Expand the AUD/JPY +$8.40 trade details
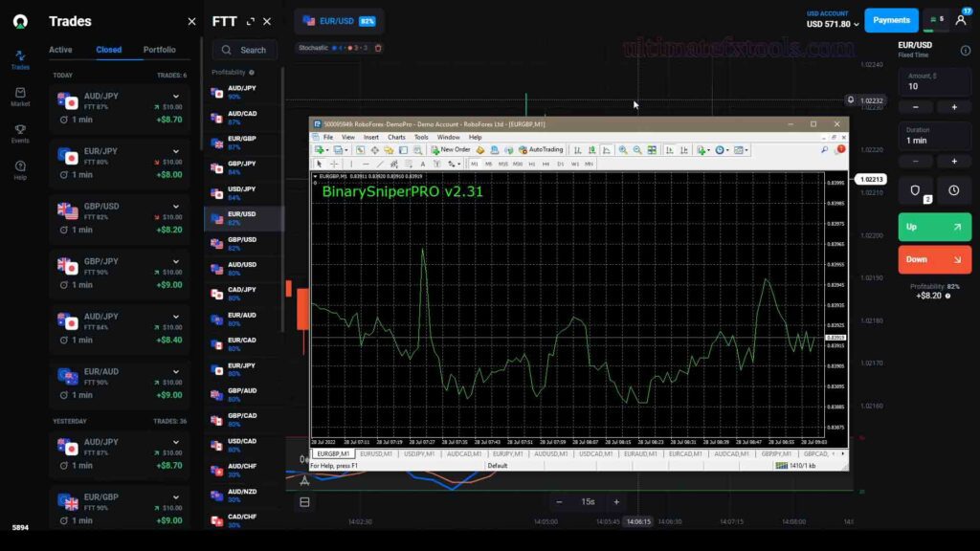The image size is (980, 551). coord(176,317)
